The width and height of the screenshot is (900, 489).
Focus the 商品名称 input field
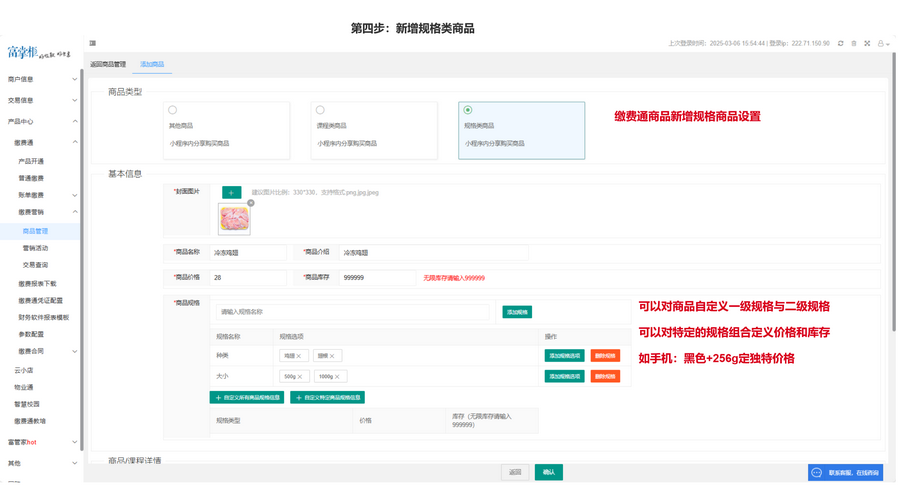[248, 253]
